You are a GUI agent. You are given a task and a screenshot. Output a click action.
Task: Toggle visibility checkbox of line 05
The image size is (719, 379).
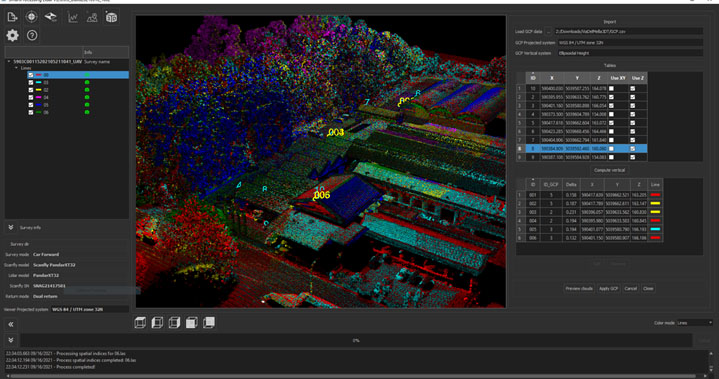[x=31, y=105]
